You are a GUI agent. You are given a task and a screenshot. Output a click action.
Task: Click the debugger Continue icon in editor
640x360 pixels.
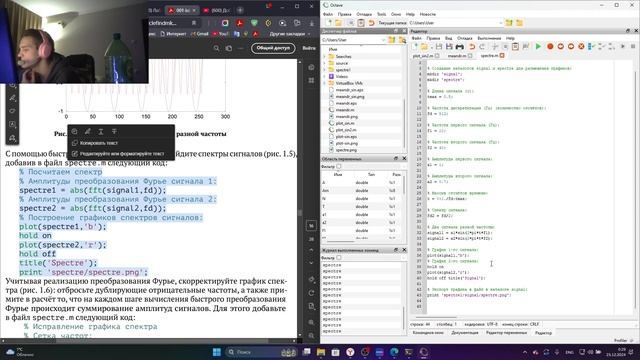tap(622, 47)
